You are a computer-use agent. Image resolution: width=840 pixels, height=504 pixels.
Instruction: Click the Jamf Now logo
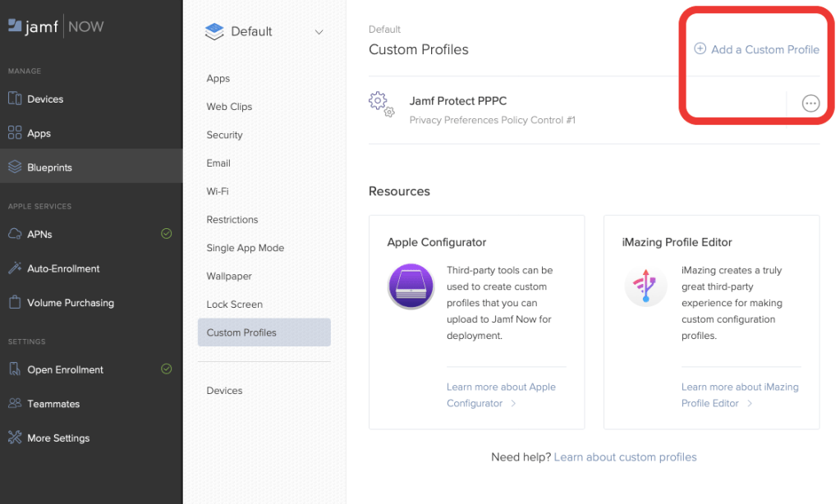(56, 26)
